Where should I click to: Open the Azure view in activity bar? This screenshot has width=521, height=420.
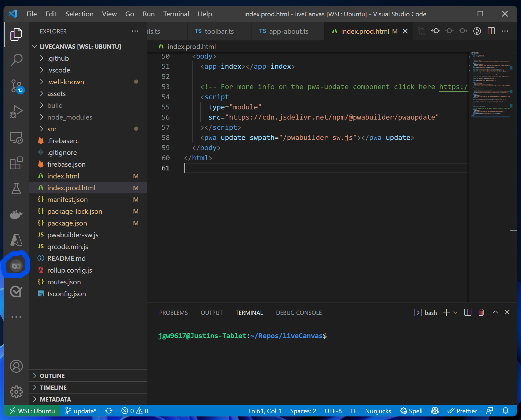pyautogui.click(x=16, y=240)
